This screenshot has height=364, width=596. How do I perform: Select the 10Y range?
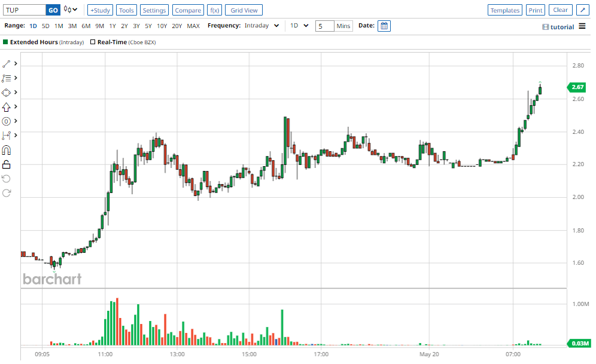[x=162, y=26]
